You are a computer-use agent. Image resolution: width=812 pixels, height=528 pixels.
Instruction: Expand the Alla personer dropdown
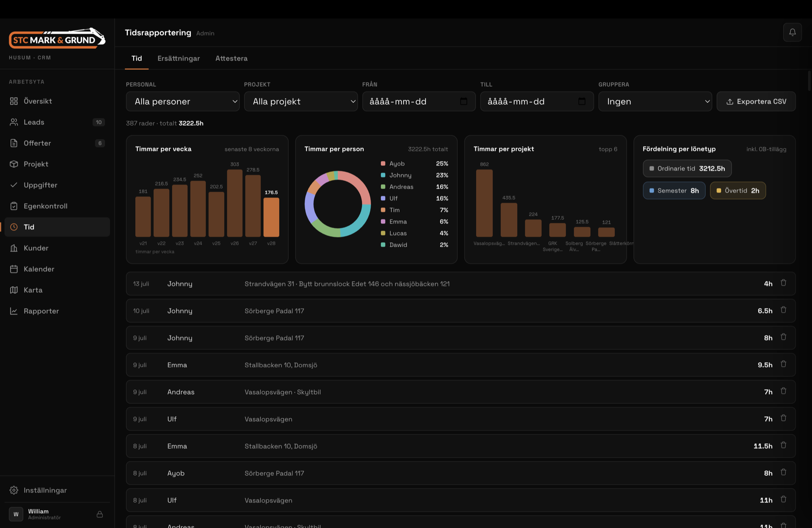click(x=183, y=102)
